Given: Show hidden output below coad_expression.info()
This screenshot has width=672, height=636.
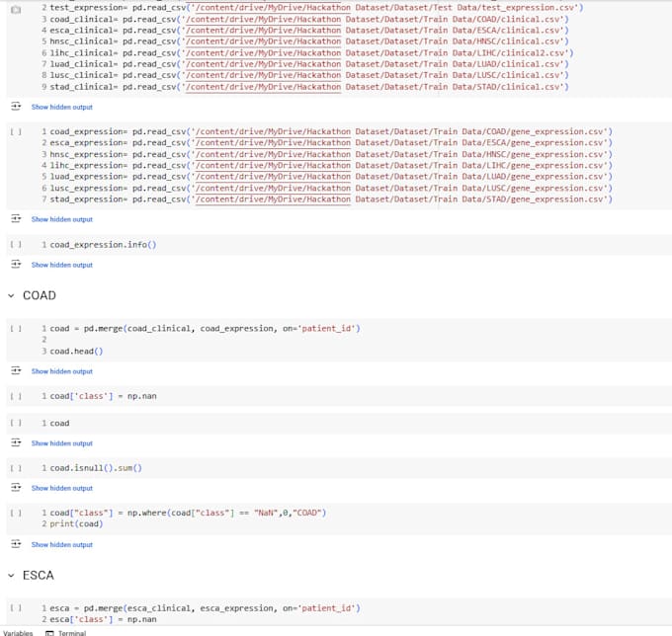Looking at the screenshot, I should 61,265.
